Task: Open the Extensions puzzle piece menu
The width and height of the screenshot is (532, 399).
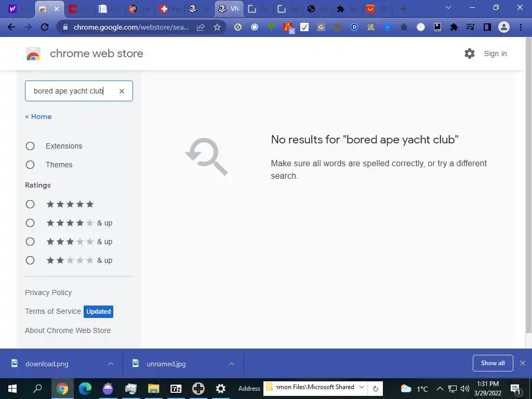Action: [x=454, y=27]
